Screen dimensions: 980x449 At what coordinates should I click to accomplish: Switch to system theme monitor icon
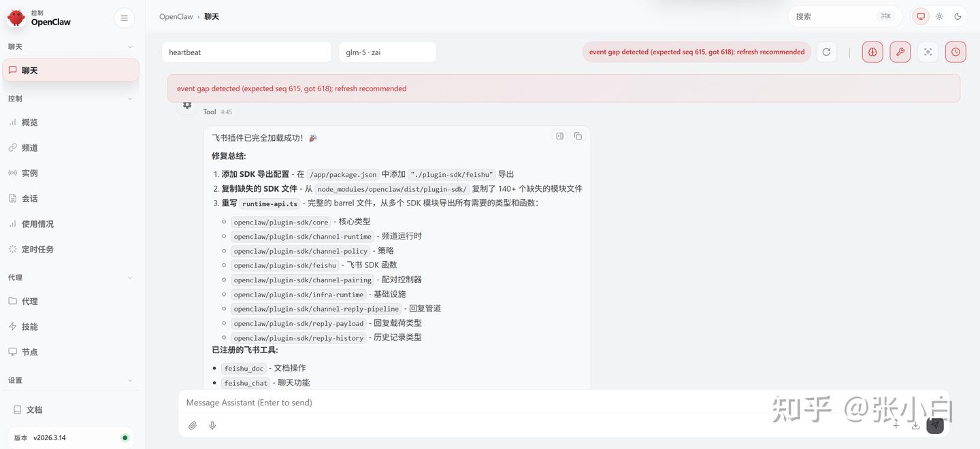tap(921, 16)
